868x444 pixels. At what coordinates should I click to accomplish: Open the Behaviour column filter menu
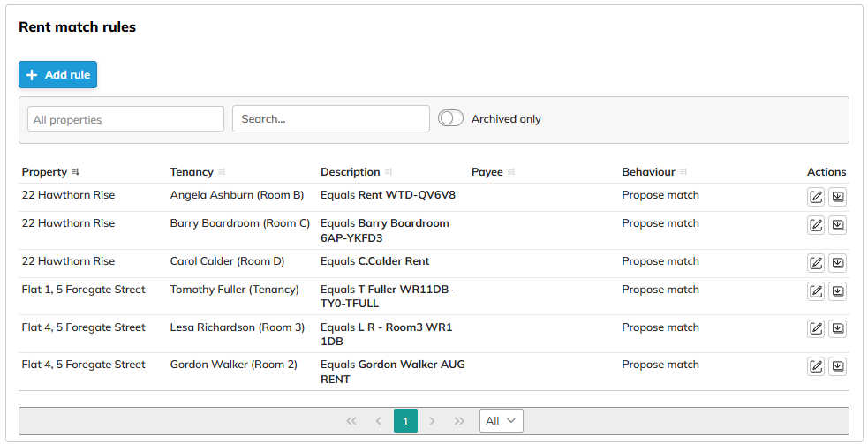click(683, 172)
